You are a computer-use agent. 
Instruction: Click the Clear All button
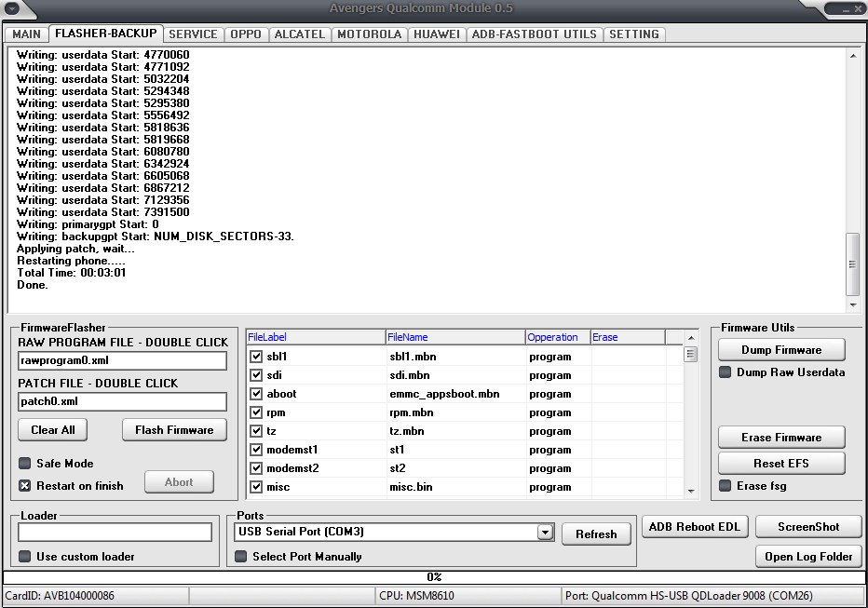pyautogui.click(x=52, y=430)
